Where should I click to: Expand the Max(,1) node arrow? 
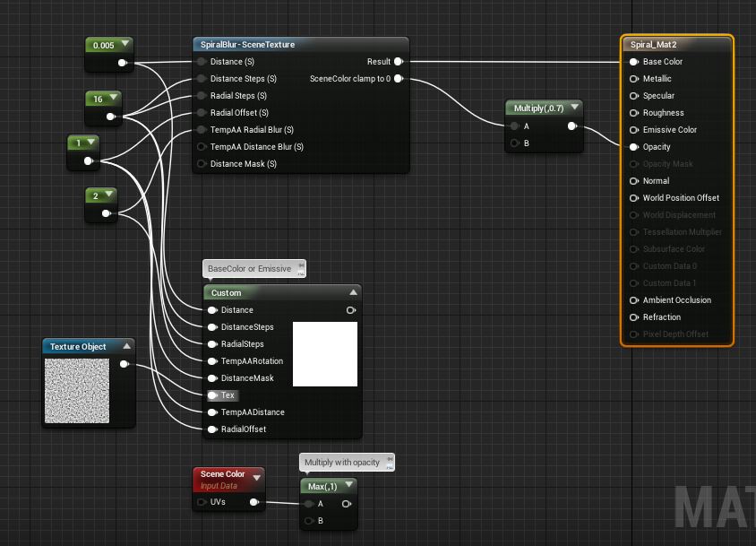(x=349, y=485)
